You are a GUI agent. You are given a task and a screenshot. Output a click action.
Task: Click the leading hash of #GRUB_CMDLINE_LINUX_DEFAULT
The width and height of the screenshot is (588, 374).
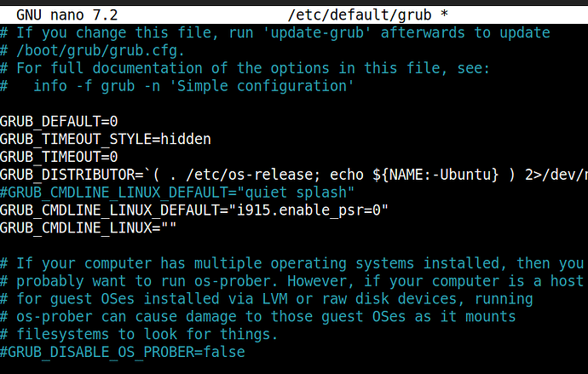[x=3, y=193]
